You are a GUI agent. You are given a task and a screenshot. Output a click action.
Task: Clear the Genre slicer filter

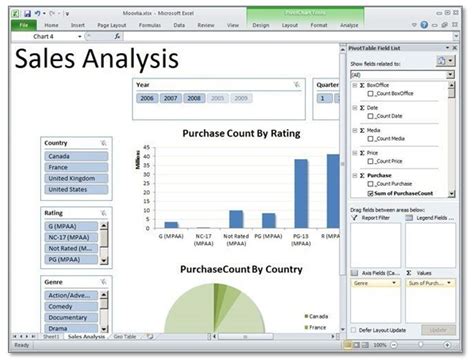tap(104, 282)
